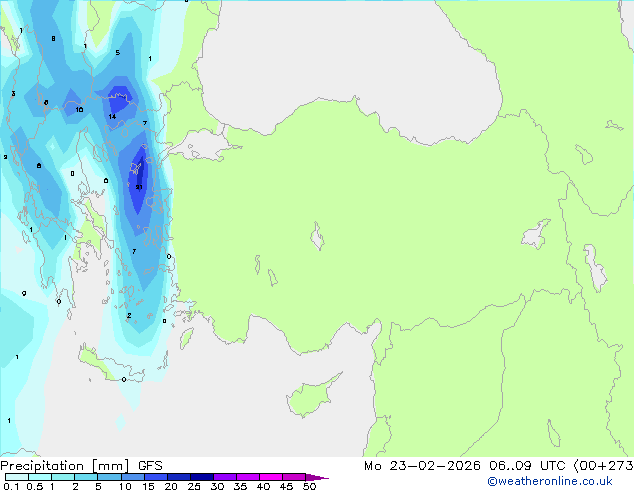Click the legend label '25'
This screenshot has width=634, height=490.
194,486
